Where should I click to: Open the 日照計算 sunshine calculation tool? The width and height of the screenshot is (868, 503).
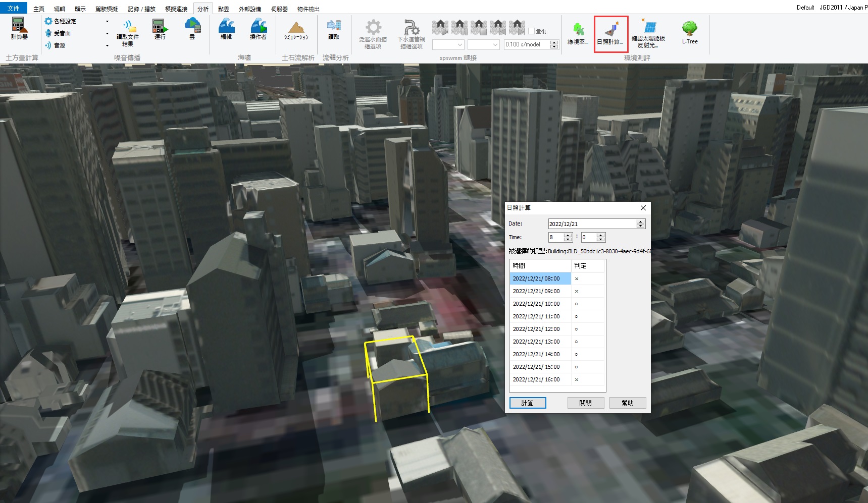click(x=610, y=32)
